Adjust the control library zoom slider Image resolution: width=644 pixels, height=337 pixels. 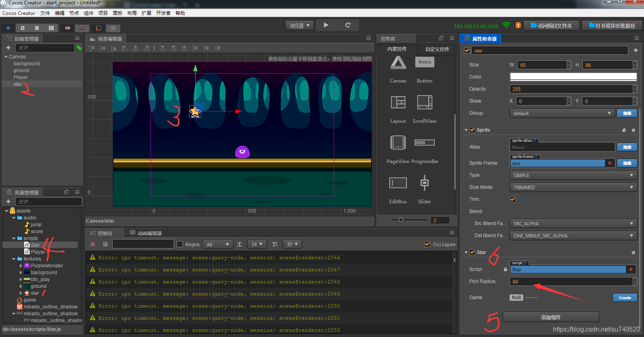[x=401, y=220]
